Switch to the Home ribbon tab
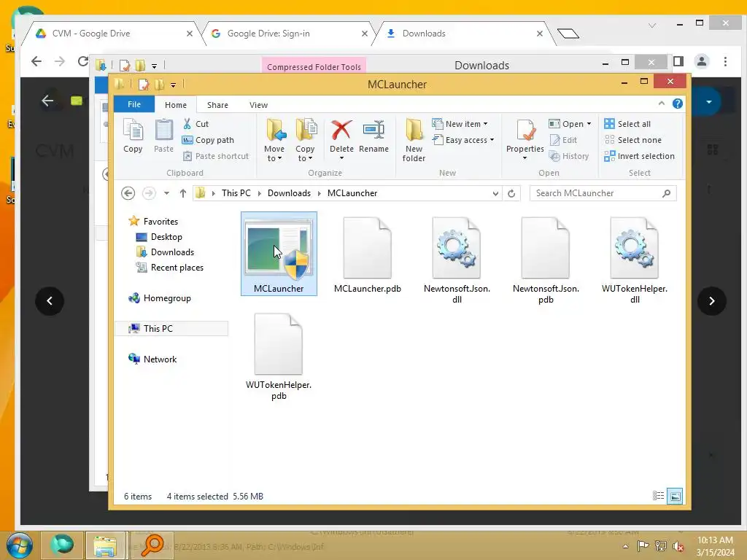This screenshot has height=560, width=747. click(x=176, y=105)
